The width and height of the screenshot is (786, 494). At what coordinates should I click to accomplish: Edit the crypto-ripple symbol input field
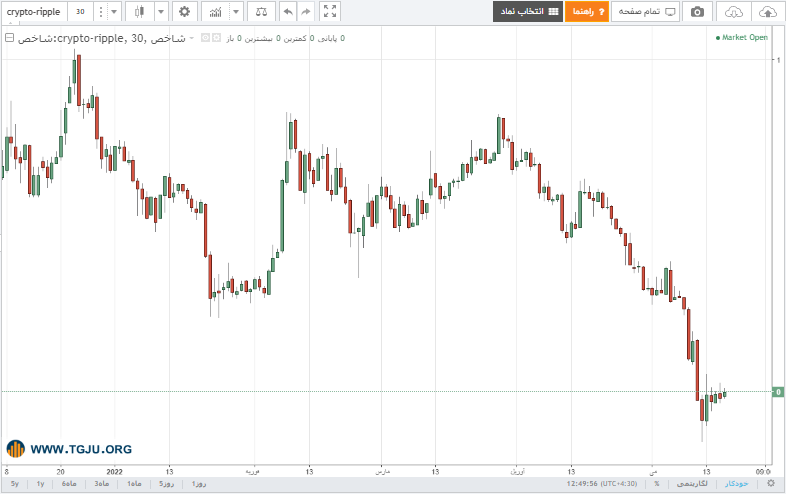click(34, 12)
